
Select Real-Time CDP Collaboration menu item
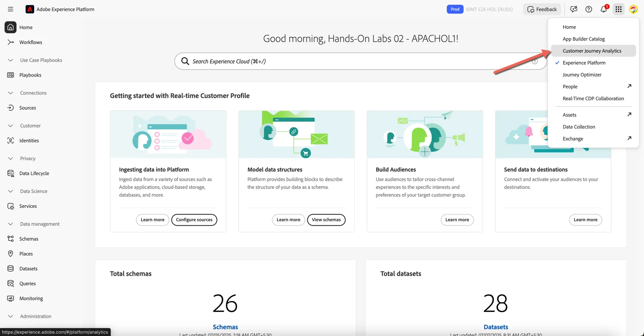point(593,99)
